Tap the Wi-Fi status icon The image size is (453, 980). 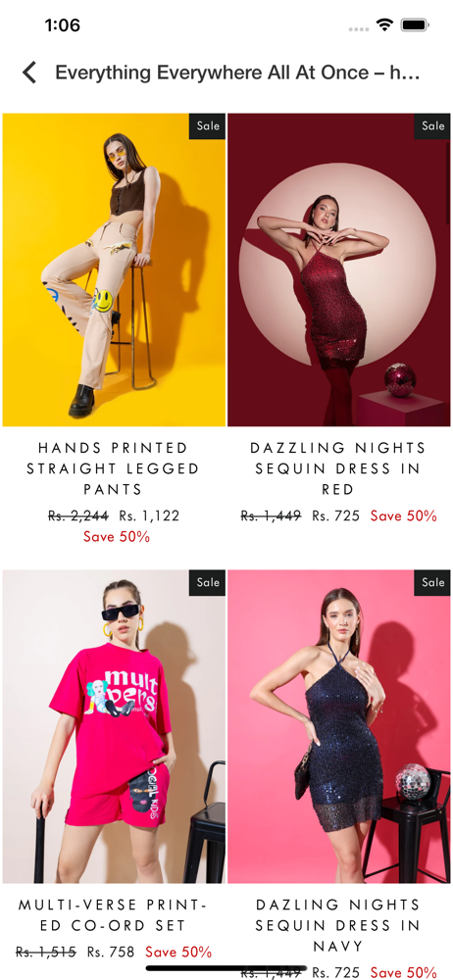(x=384, y=25)
